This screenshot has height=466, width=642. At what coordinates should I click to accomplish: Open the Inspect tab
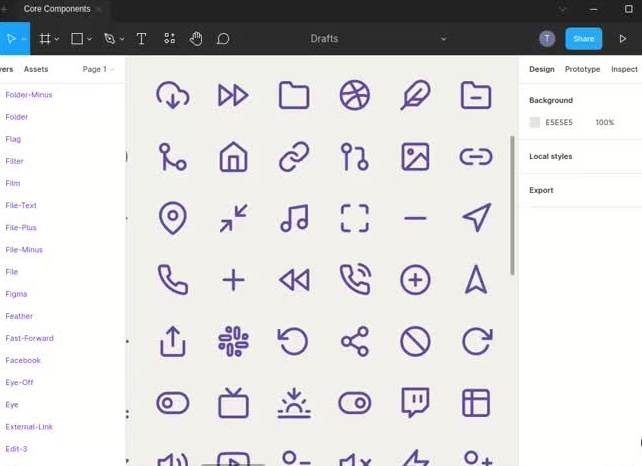point(624,70)
